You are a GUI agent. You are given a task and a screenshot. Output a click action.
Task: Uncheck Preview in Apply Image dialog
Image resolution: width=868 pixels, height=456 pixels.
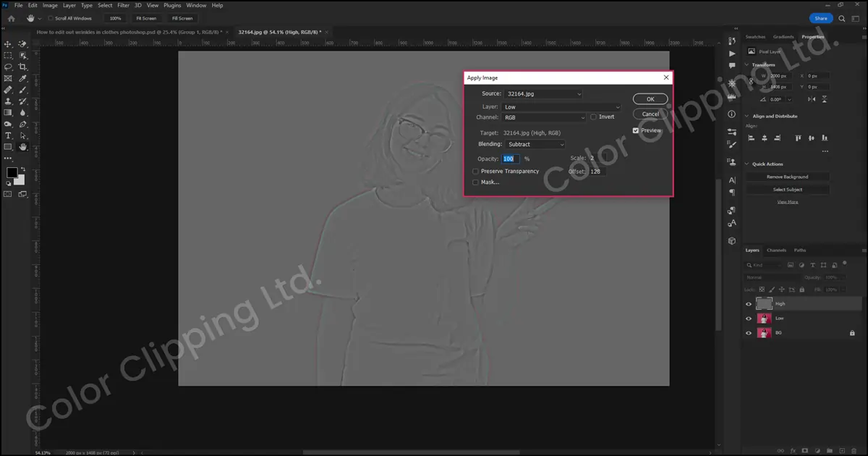pyautogui.click(x=636, y=130)
